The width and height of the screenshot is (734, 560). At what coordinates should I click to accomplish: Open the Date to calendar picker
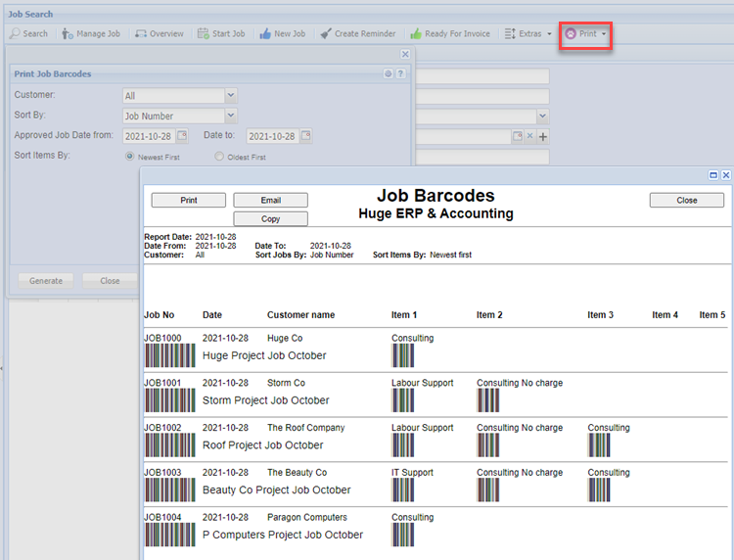pyautogui.click(x=305, y=136)
